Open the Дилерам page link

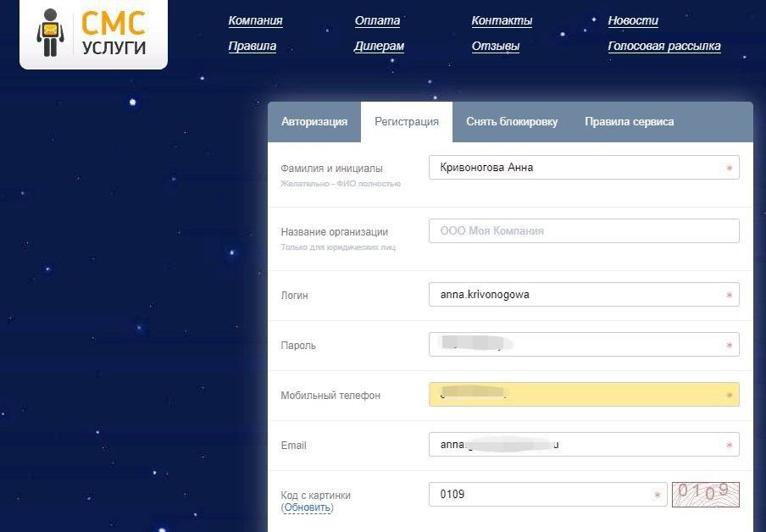[379, 47]
